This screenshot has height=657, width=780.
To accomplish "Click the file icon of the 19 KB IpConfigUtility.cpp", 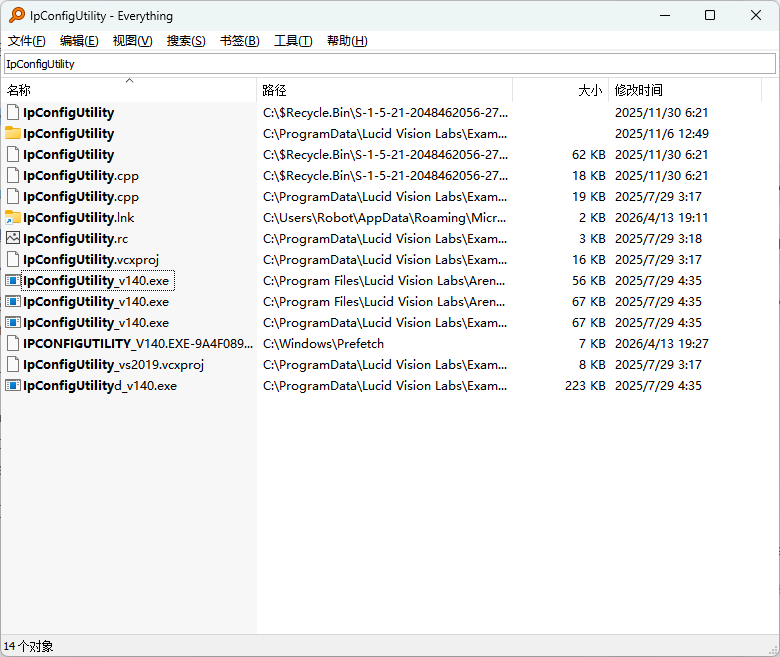I will (13, 196).
